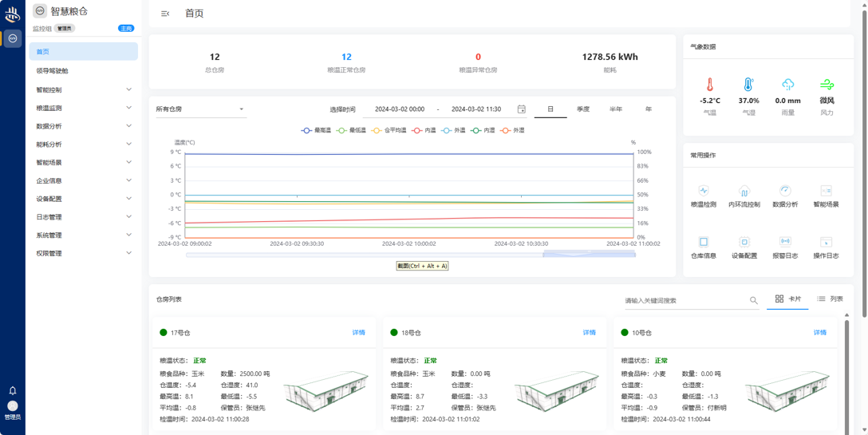Click search magnifier in 仓房列表
Screen dimensions: 868x435
[x=753, y=301]
